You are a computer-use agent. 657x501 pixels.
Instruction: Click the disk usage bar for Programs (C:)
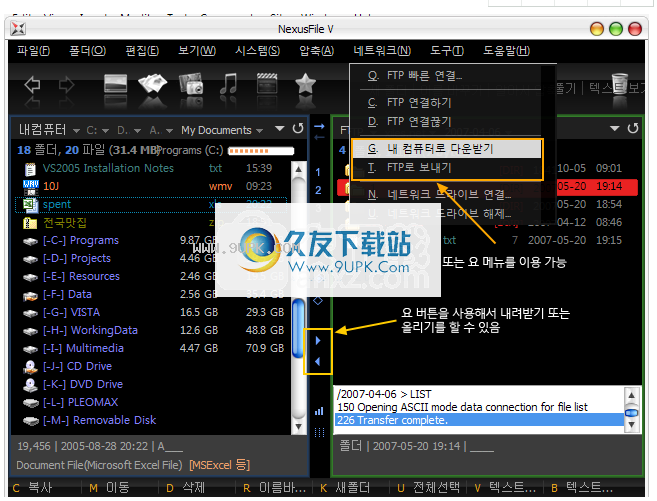pyautogui.click(x=261, y=151)
